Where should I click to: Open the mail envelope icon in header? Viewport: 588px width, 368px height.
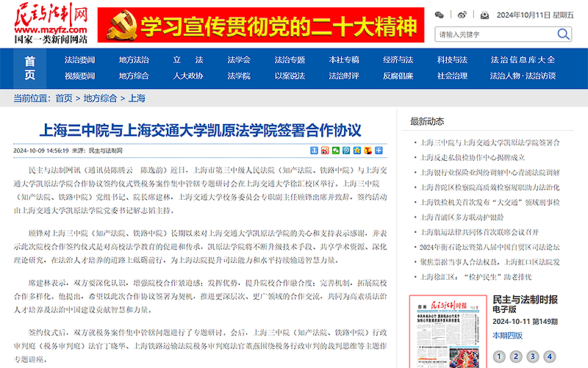pyautogui.click(x=484, y=15)
